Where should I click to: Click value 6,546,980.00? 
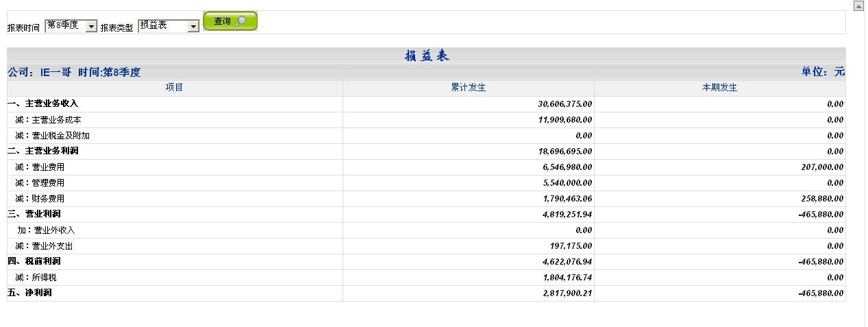pyautogui.click(x=568, y=167)
